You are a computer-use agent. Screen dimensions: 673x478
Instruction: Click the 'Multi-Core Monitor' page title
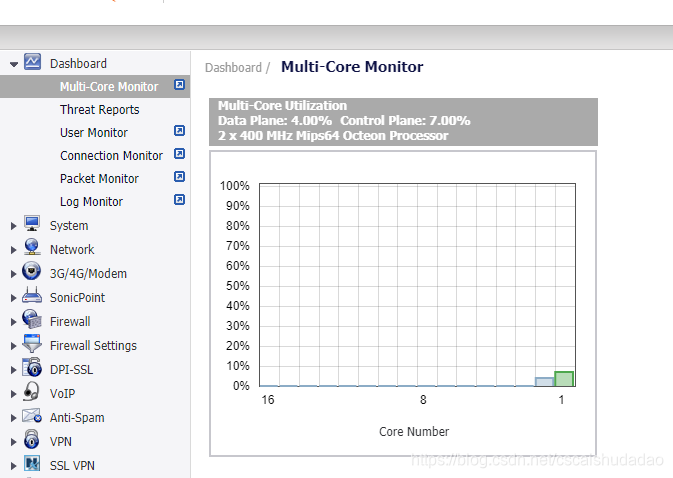point(352,67)
